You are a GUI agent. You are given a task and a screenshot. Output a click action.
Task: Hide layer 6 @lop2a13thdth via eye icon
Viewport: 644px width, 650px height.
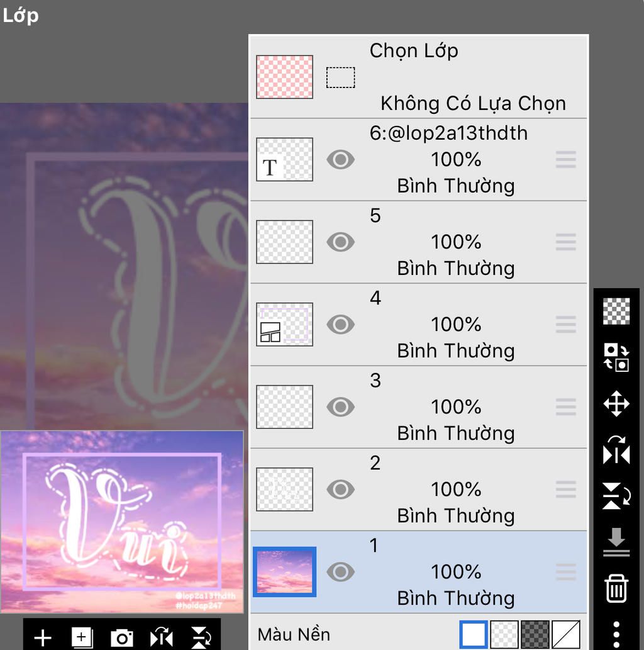(x=340, y=159)
